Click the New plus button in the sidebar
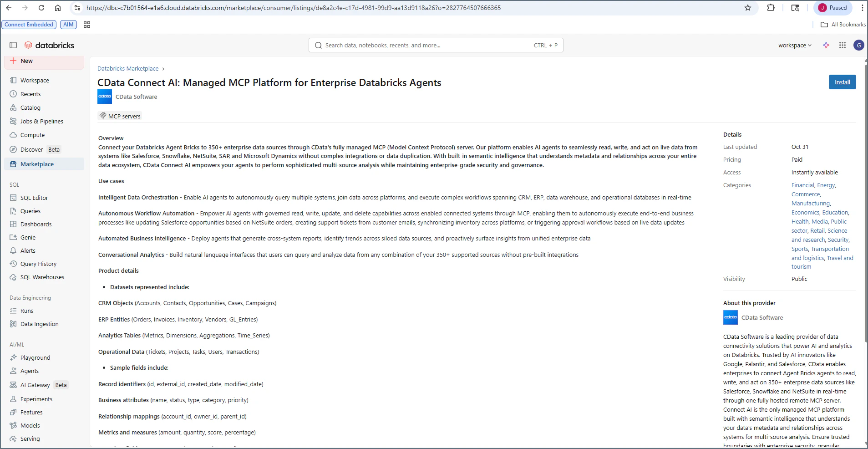 (x=44, y=61)
